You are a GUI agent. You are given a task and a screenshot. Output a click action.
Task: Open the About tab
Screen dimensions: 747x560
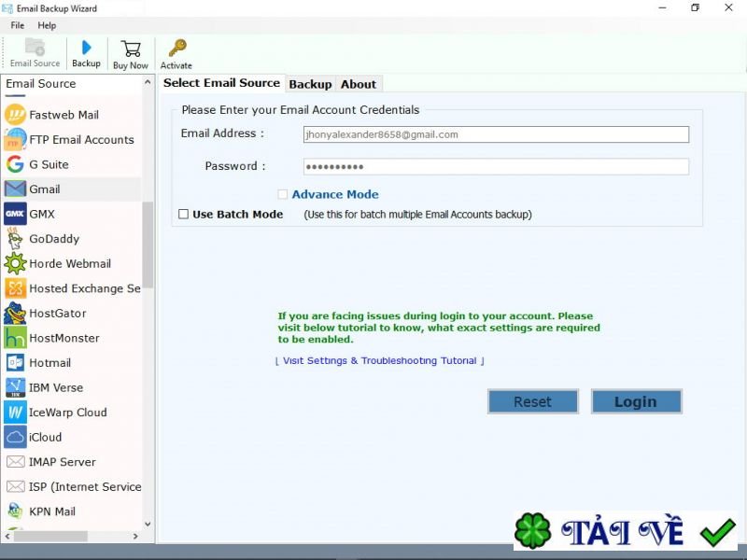(x=359, y=84)
